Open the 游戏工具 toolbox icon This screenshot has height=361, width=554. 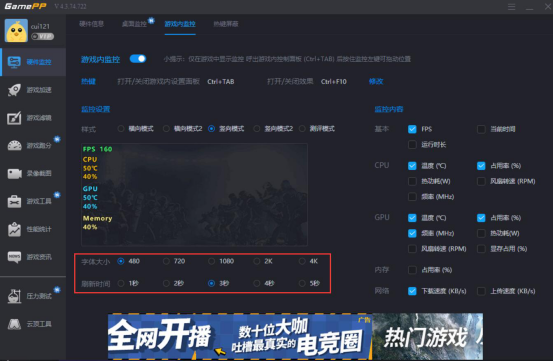[14, 201]
